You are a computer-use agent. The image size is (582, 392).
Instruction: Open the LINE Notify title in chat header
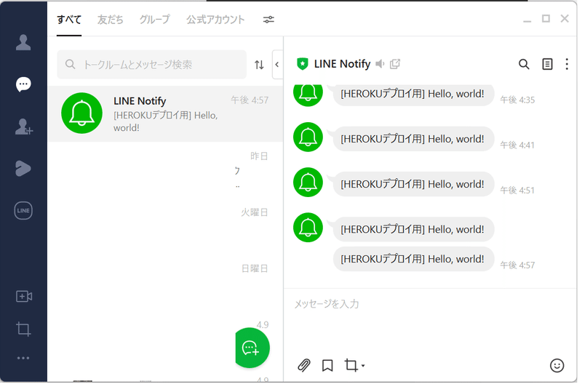coord(342,64)
